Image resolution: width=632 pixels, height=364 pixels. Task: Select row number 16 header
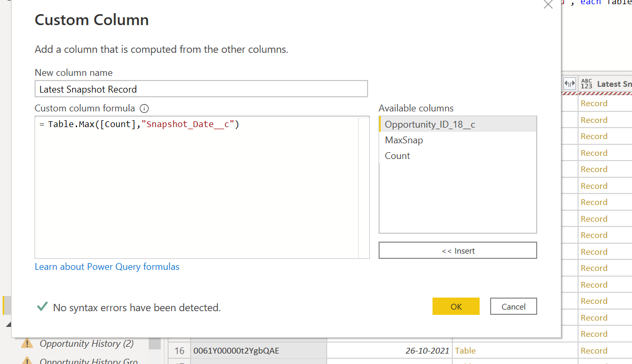click(180, 350)
